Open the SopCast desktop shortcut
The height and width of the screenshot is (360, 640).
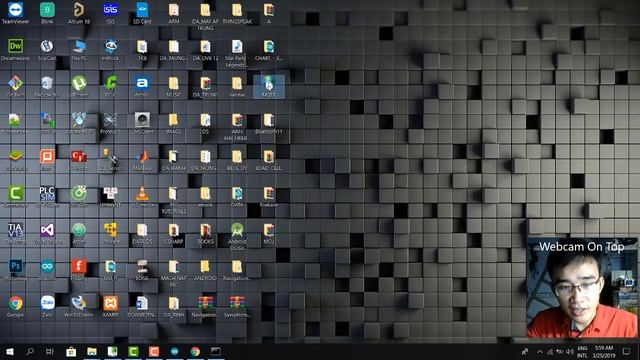click(47, 49)
